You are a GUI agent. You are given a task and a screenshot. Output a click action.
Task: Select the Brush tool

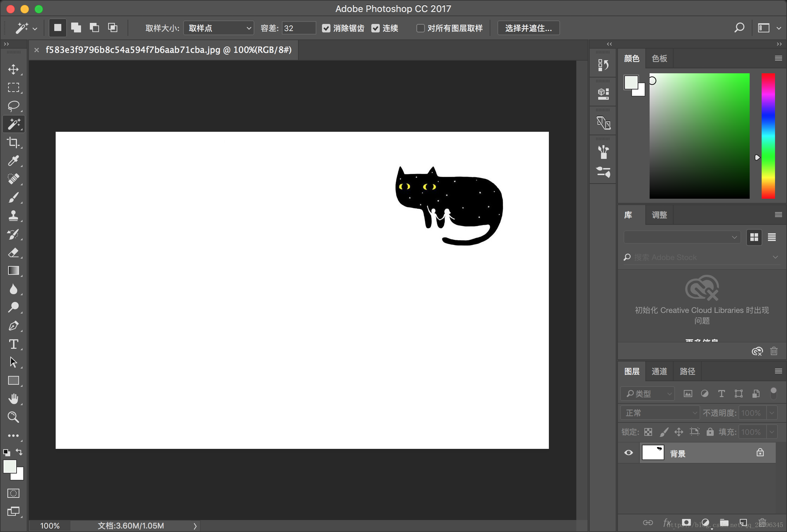click(x=13, y=197)
